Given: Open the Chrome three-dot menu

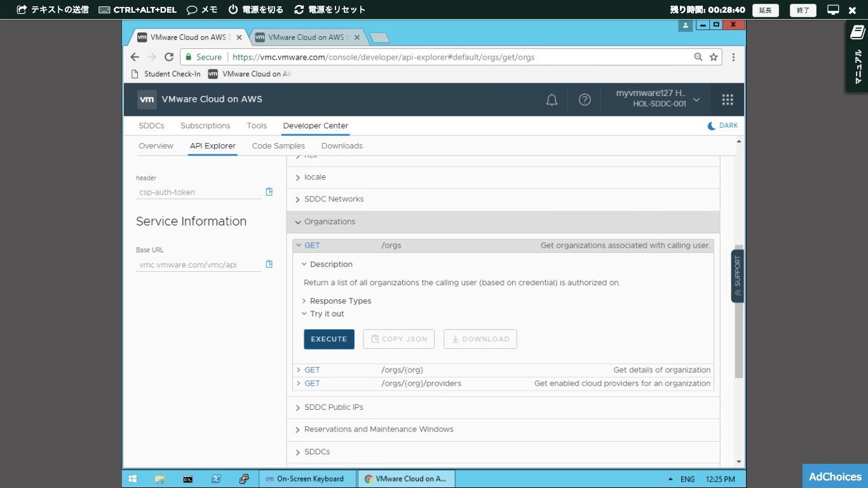Looking at the screenshot, I should [733, 57].
